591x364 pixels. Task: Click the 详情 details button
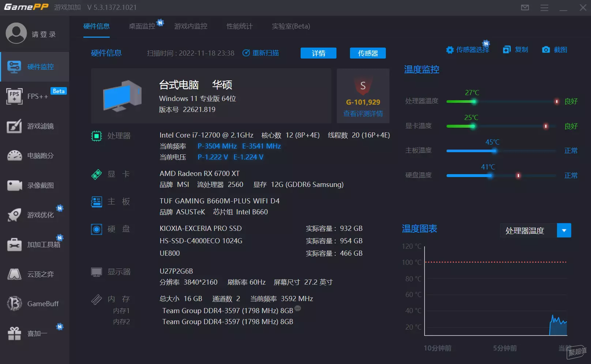(x=319, y=53)
